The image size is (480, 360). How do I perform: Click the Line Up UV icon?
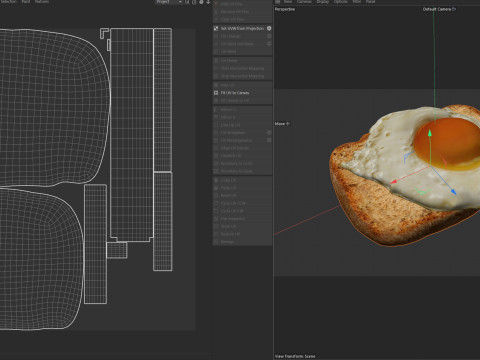point(216,125)
